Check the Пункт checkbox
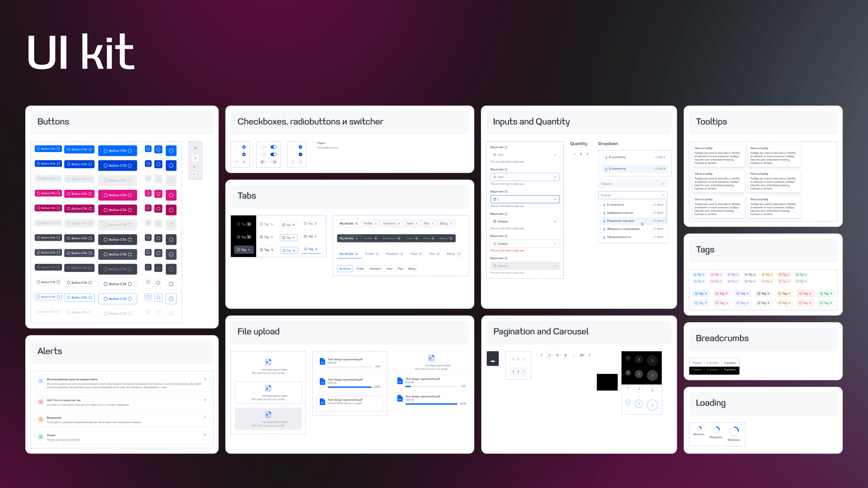The height and width of the screenshot is (488, 868). coord(314,143)
